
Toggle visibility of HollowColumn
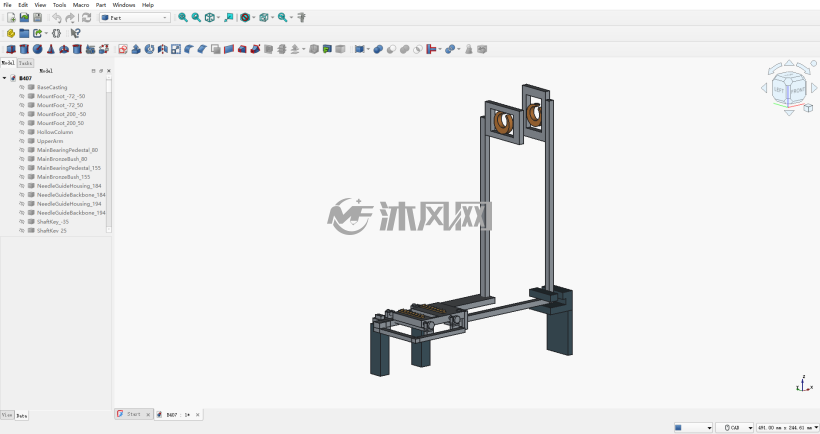(22, 132)
